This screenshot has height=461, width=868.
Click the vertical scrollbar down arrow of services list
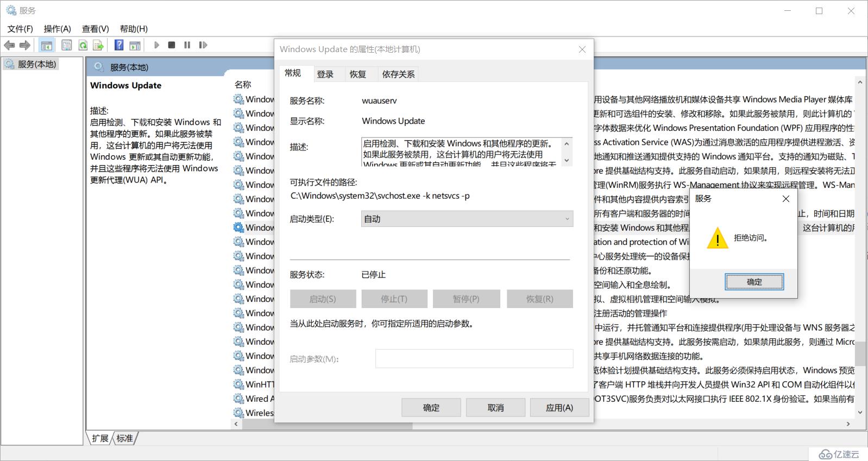click(x=859, y=413)
